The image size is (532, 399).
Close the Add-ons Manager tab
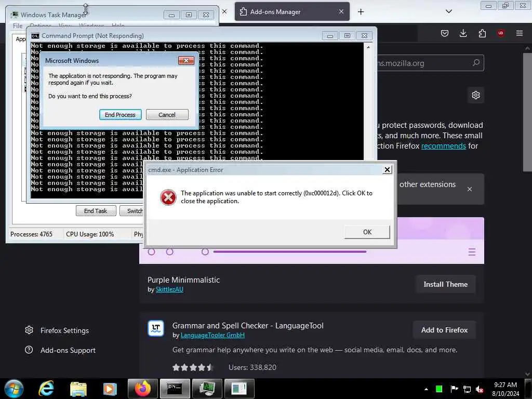tap(341, 11)
